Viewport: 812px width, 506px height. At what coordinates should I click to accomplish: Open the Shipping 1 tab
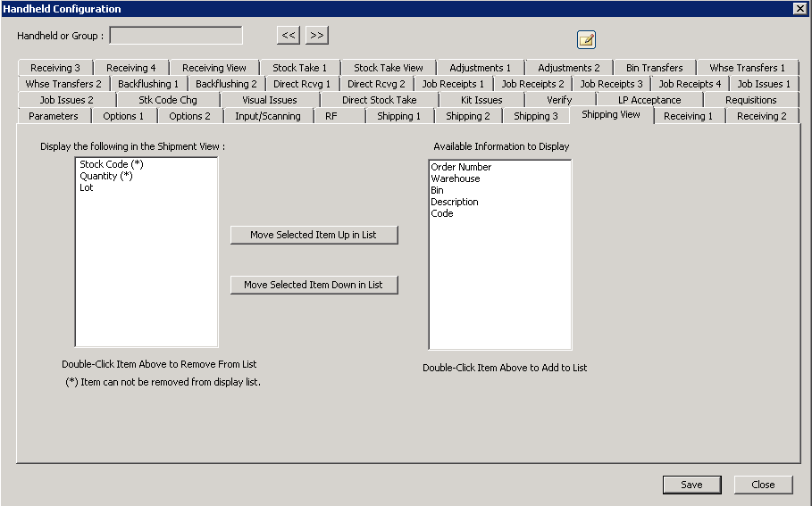(398, 117)
